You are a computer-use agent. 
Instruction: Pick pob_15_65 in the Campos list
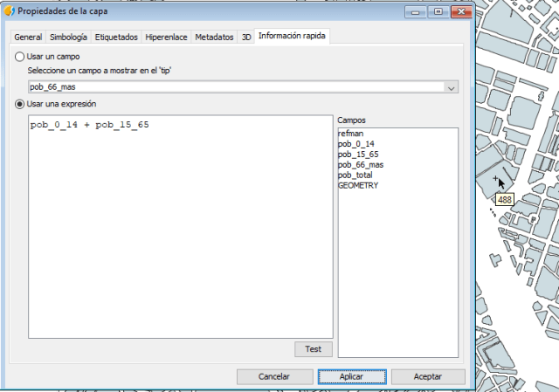pyautogui.click(x=358, y=155)
